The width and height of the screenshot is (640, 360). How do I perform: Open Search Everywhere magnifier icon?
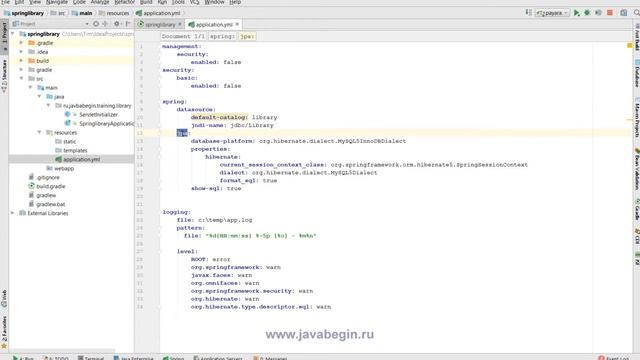(636, 13)
